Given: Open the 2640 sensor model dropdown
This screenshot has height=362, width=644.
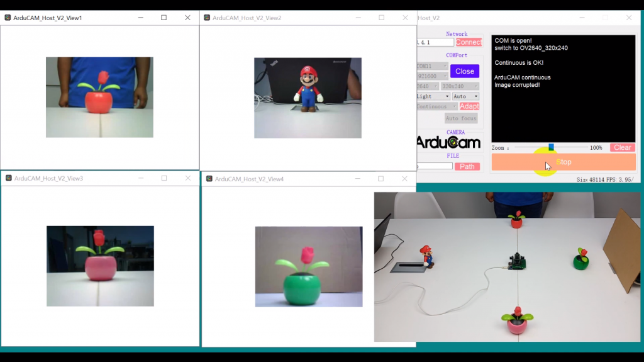Looking at the screenshot, I should click(428, 86).
